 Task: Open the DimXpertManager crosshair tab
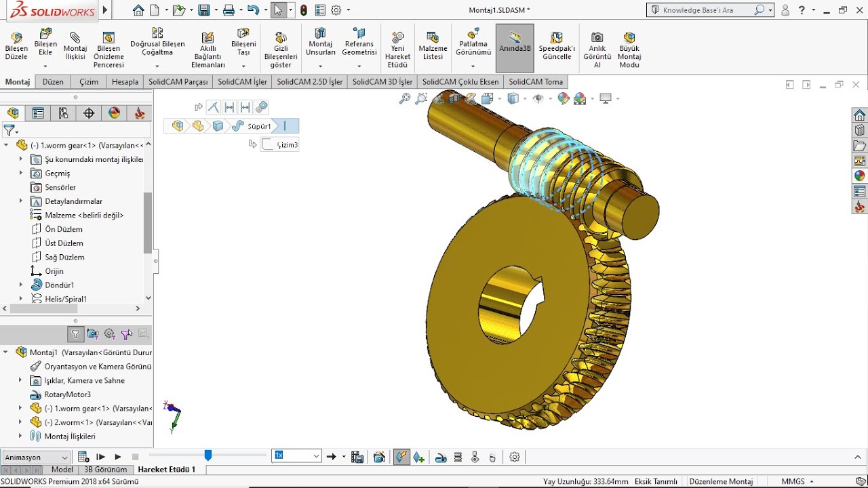coord(89,113)
